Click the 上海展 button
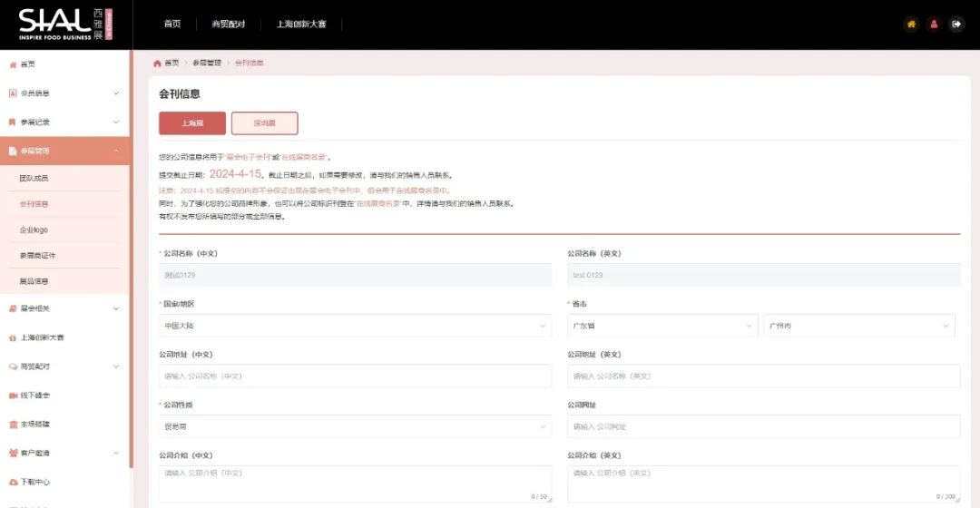The height and width of the screenshot is (508, 980). click(192, 123)
